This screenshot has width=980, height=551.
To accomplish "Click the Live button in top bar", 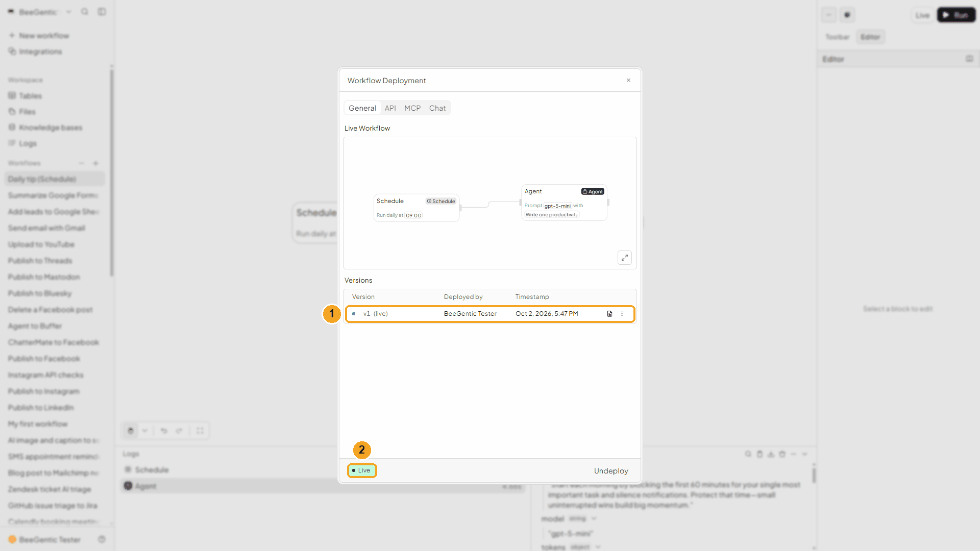I will [x=922, y=15].
